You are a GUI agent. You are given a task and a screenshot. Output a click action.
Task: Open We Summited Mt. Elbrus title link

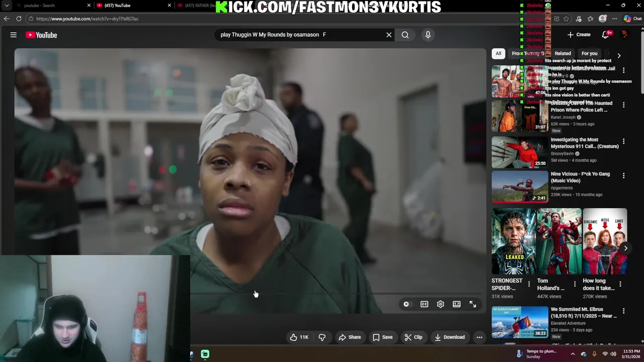584,312
